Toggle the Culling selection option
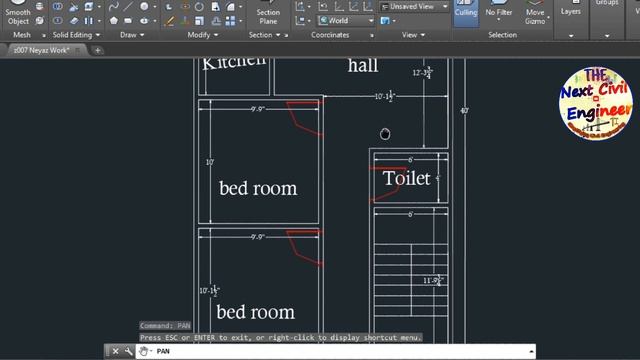 [x=466, y=13]
